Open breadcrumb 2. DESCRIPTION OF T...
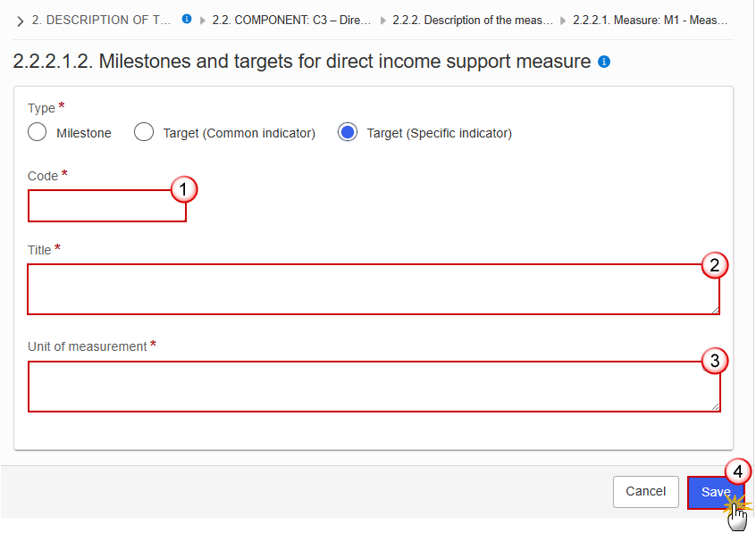This screenshot has height=533, width=756. click(x=101, y=21)
